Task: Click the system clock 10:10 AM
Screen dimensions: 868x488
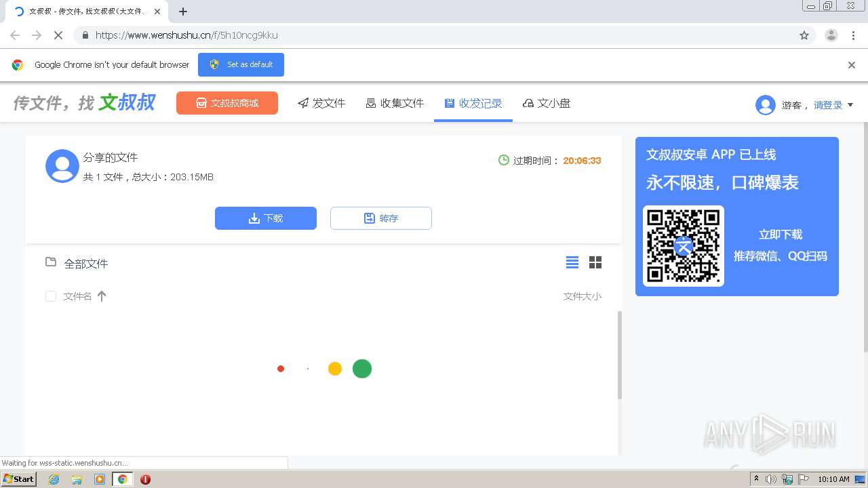Action: click(x=833, y=479)
